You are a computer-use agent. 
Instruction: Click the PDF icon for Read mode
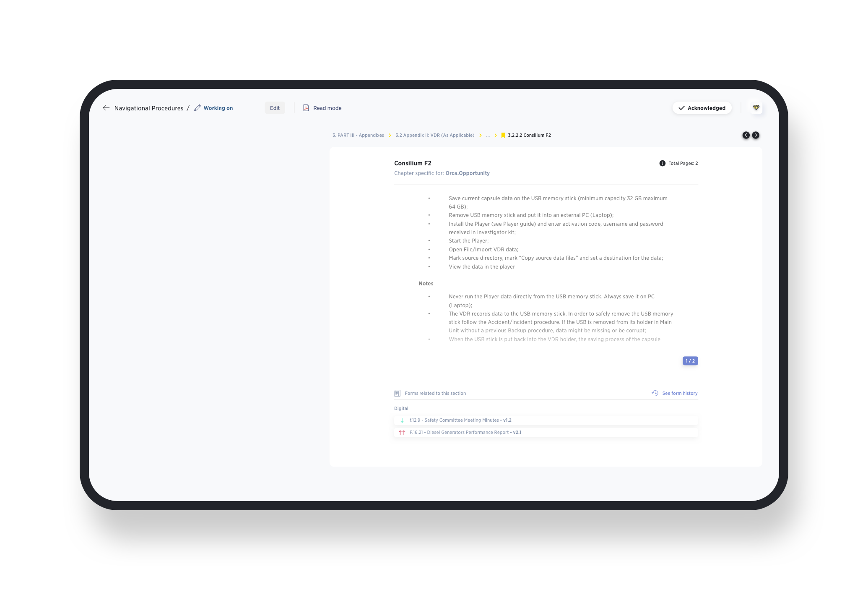pyautogui.click(x=306, y=108)
